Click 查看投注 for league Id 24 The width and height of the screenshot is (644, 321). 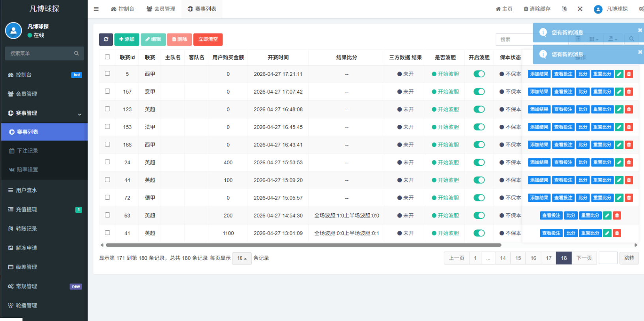[563, 162]
